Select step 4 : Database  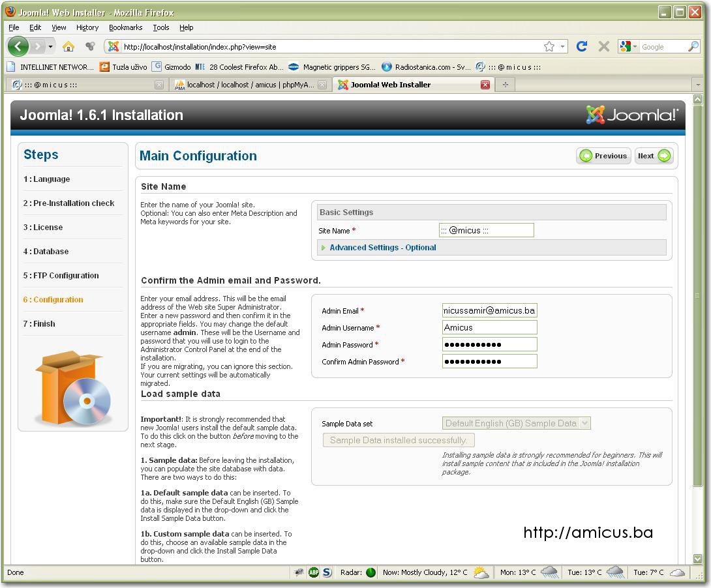pos(46,251)
